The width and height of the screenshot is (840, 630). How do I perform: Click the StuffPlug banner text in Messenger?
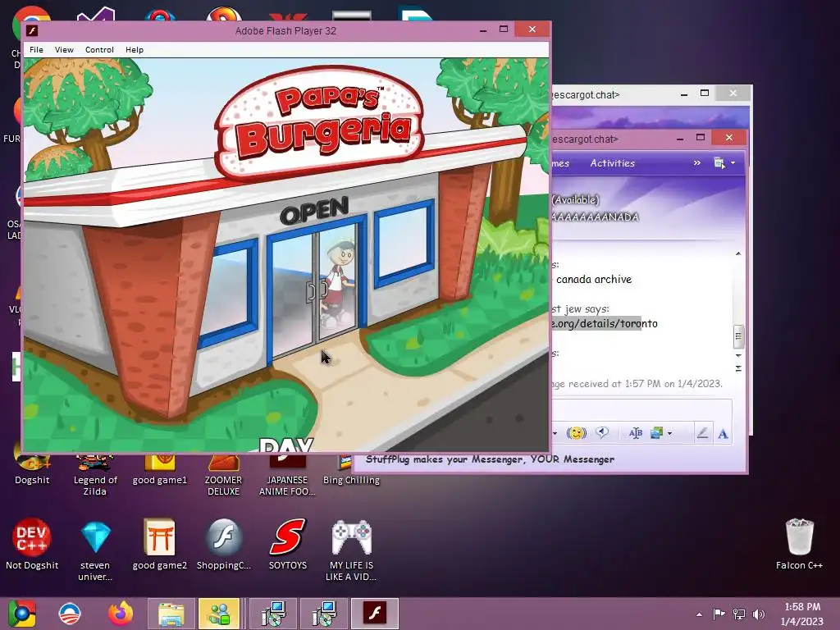coord(490,459)
